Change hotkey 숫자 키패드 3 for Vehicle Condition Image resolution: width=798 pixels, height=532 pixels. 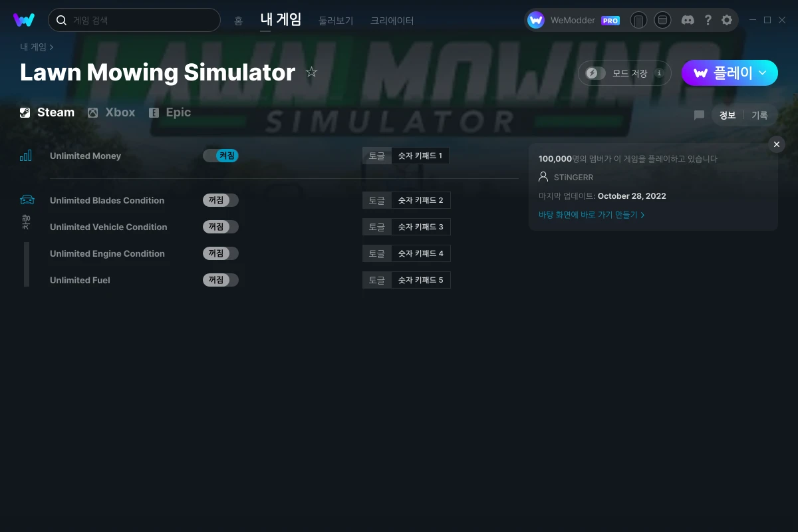pos(421,227)
